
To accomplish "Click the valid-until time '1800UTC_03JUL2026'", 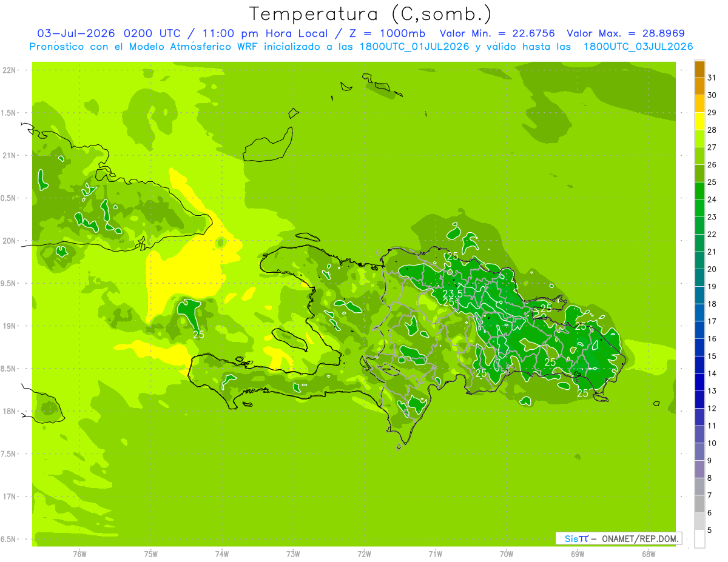I will (x=638, y=47).
